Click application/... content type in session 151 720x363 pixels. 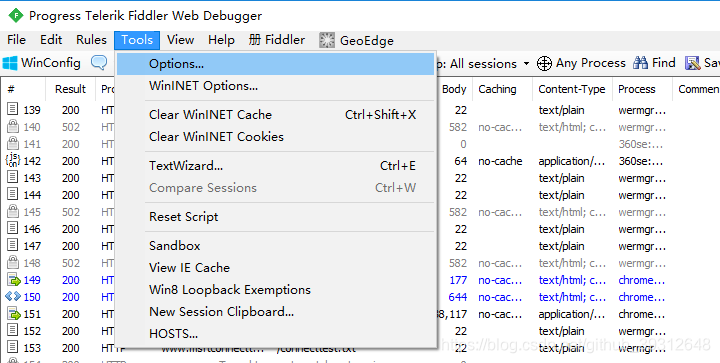(572, 314)
